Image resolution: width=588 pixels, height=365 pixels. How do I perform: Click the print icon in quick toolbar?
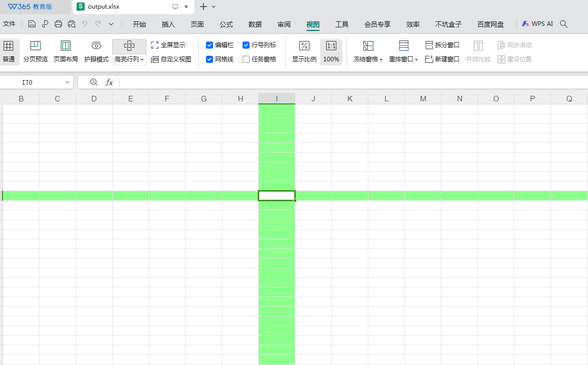coord(58,24)
